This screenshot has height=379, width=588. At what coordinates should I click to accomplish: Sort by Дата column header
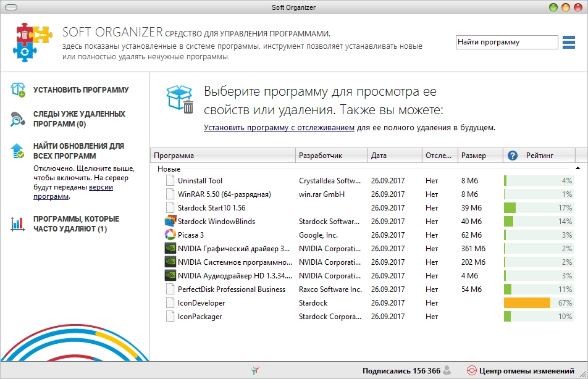(x=395, y=155)
